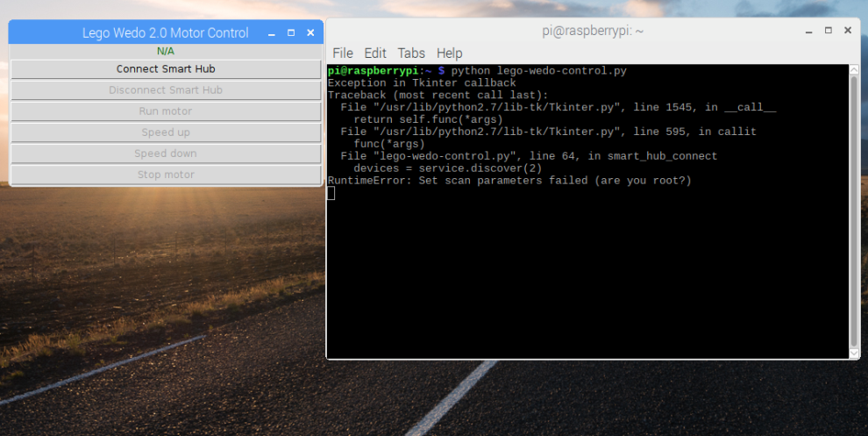868x436 pixels.
Task: Click the Stop motor button
Action: point(166,175)
